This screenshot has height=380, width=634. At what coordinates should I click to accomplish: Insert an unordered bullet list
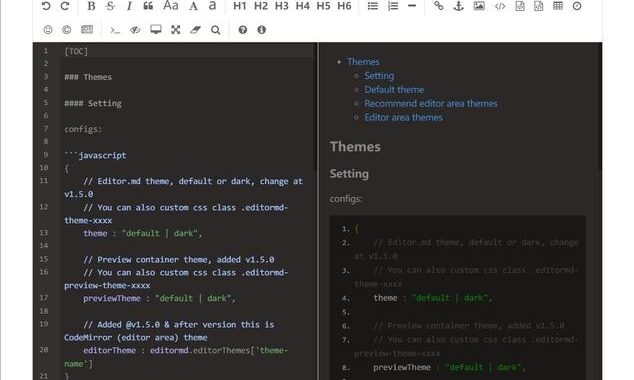click(372, 6)
